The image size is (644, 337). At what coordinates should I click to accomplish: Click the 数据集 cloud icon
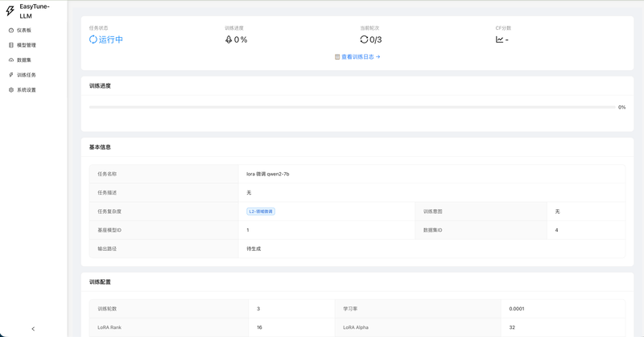(11, 60)
